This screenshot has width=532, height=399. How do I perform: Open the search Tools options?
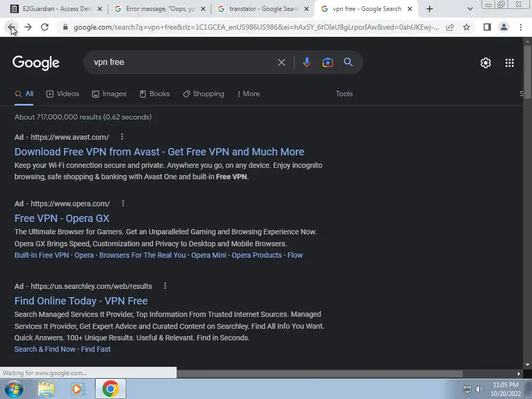(344, 94)
